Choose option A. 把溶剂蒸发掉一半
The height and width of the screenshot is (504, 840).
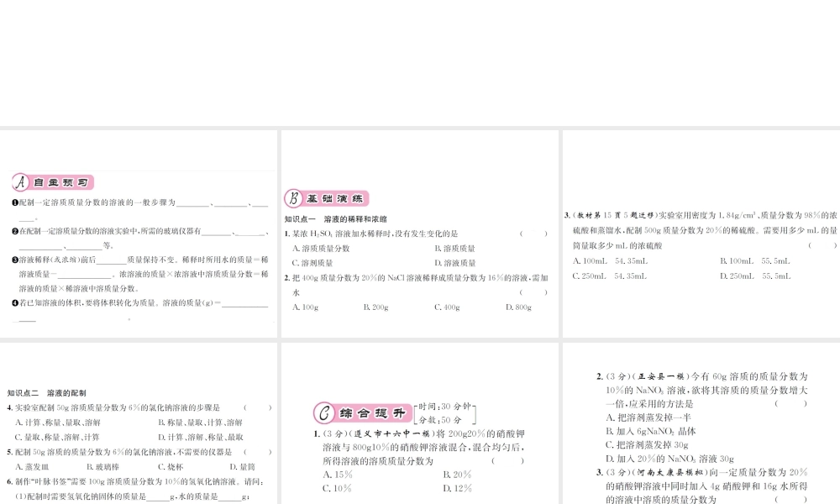[648, 417]
